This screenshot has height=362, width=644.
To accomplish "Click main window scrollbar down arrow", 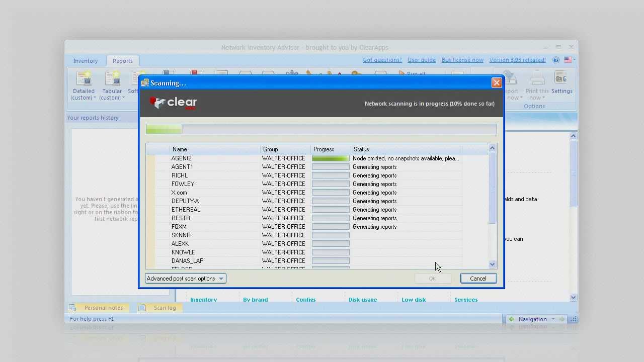I will coord(573,298).
